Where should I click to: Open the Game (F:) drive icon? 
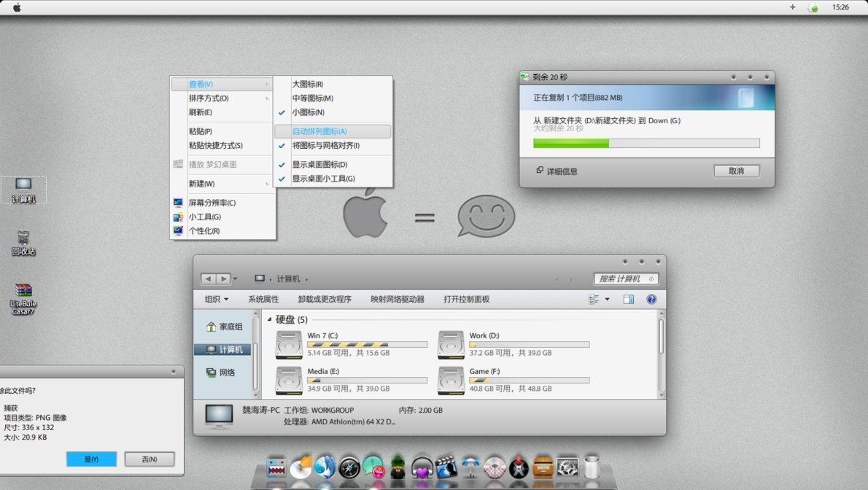click(x=452, y=380)
